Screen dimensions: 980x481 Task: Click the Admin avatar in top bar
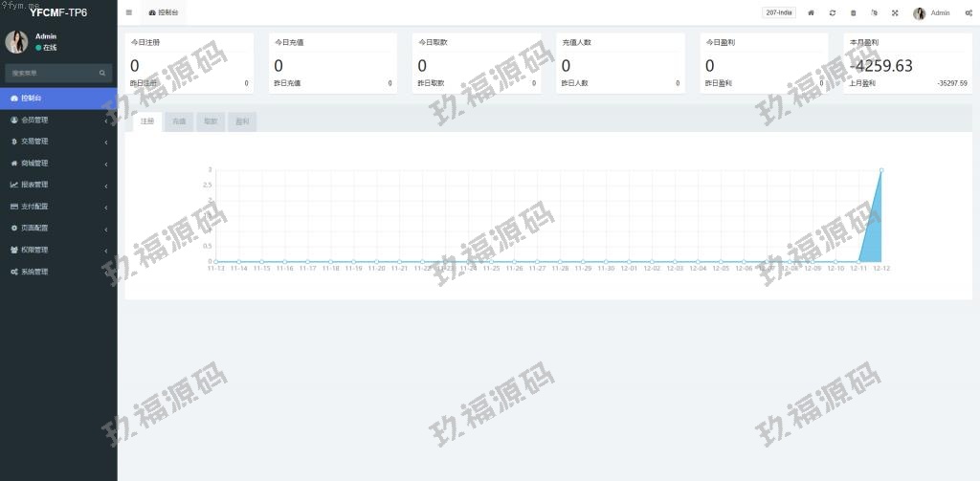coord(919,13)
